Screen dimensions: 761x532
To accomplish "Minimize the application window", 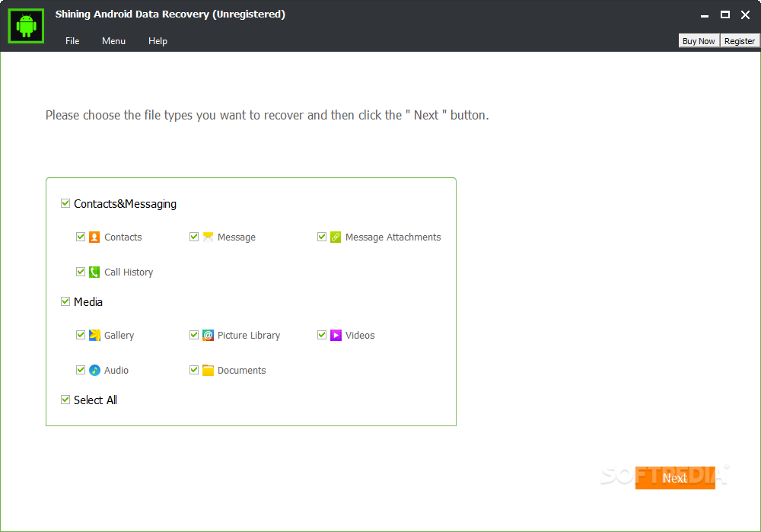I will [705, 15].
